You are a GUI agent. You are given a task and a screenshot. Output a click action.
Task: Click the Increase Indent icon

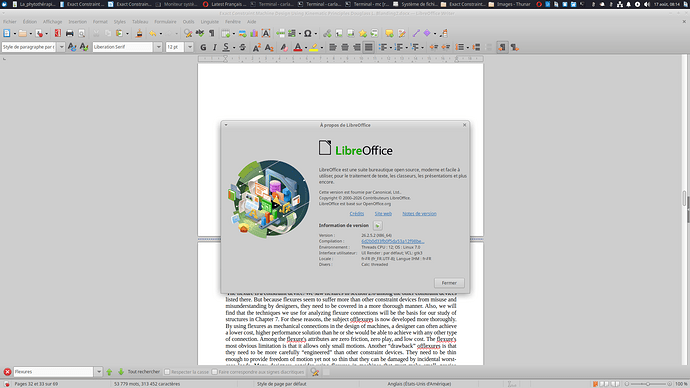[x=433, y=47]
